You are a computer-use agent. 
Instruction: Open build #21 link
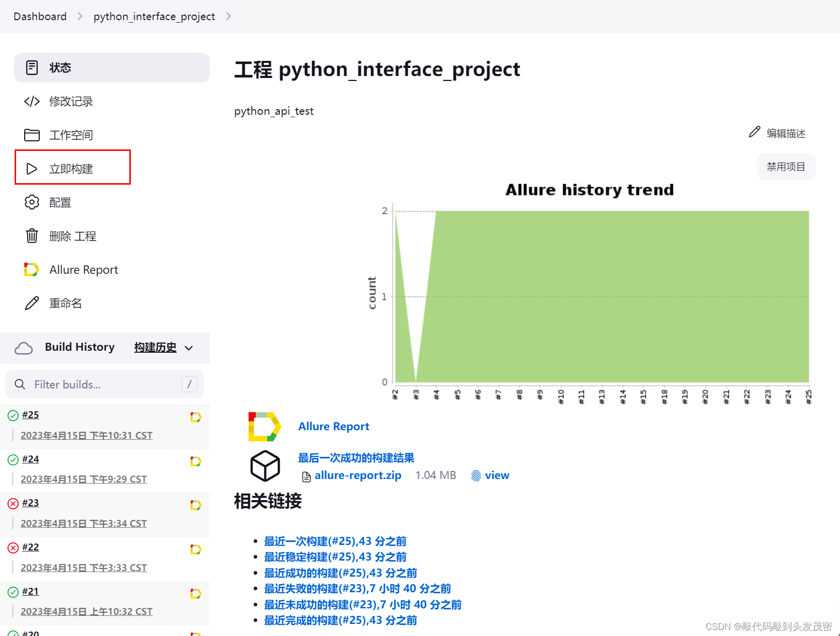click(30, 592)
